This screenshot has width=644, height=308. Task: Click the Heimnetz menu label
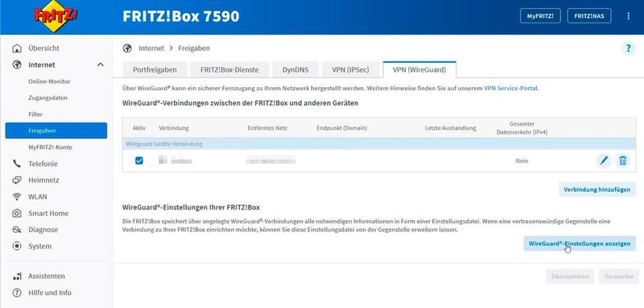pyautogui.click(x=43, y=180)
